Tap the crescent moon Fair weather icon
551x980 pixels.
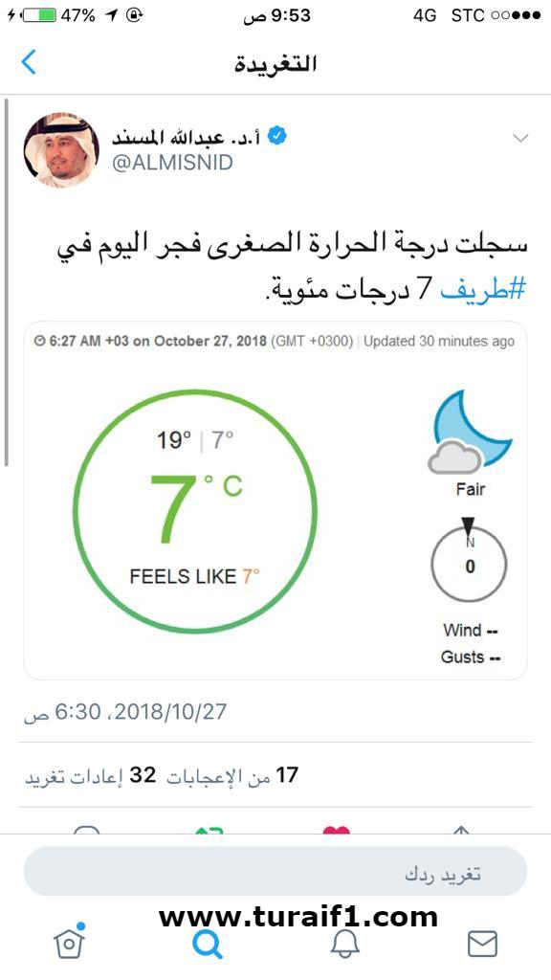coord(470,433)
